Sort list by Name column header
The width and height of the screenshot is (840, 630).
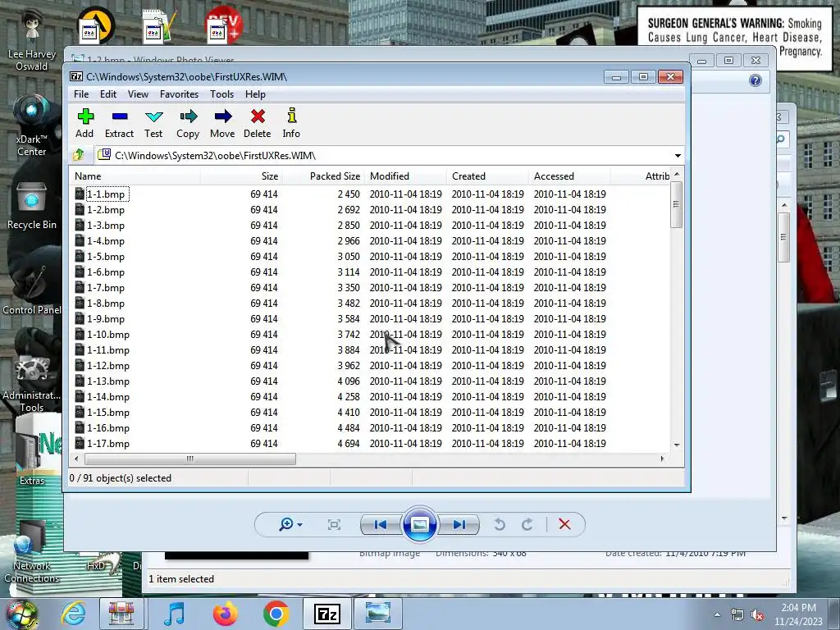coord(135,176)
